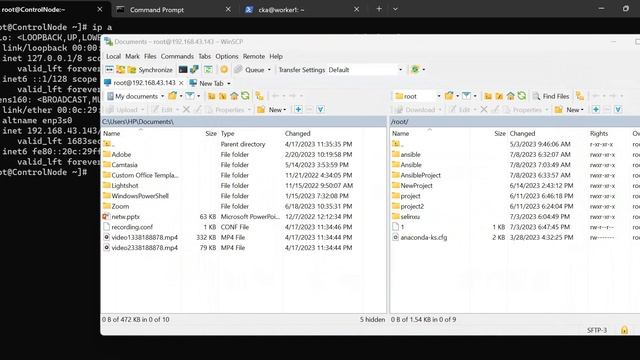The height and width of the screenshot is (360, 640).
Task: Click the Queue toolbar button
Action: (x=249, y=70)
